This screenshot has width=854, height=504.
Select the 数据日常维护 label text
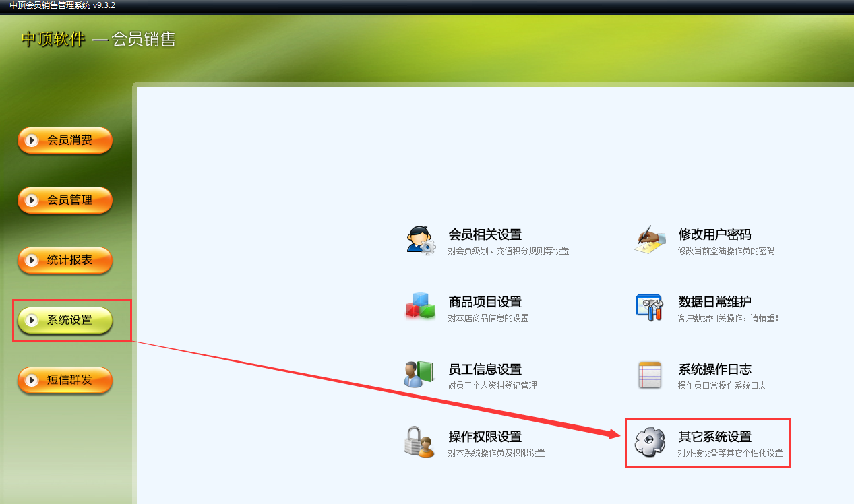tap(714, 302)
